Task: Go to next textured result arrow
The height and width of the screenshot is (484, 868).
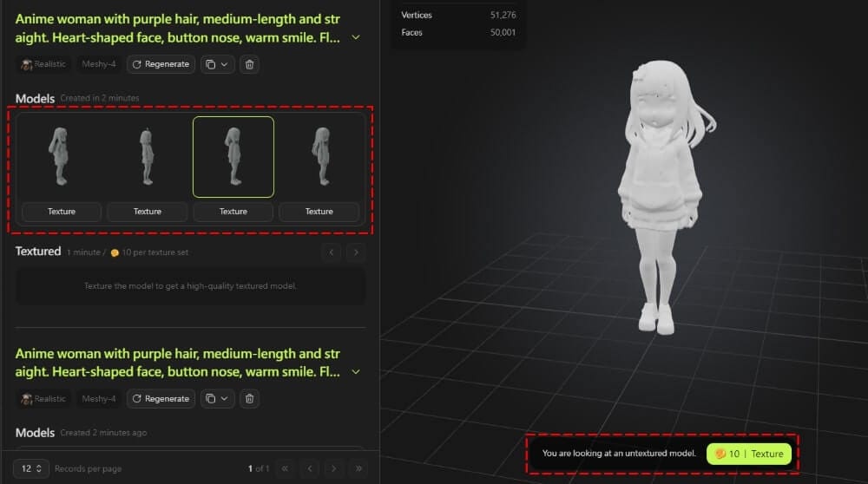Action: point(356,252)
